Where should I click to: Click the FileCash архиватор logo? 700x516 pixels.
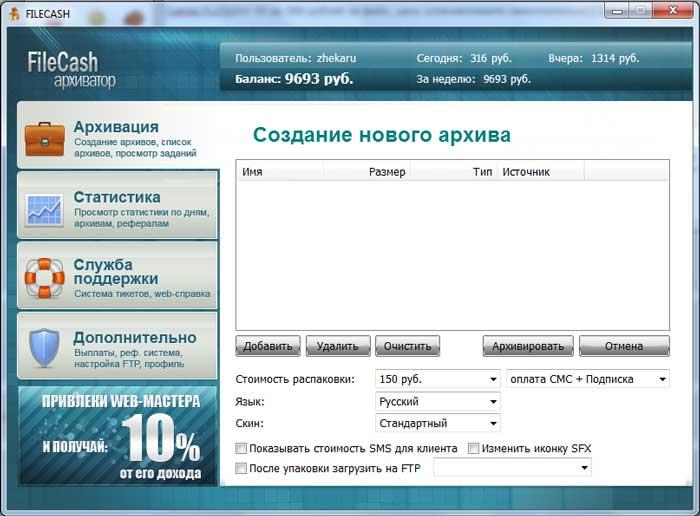[72, 69]
